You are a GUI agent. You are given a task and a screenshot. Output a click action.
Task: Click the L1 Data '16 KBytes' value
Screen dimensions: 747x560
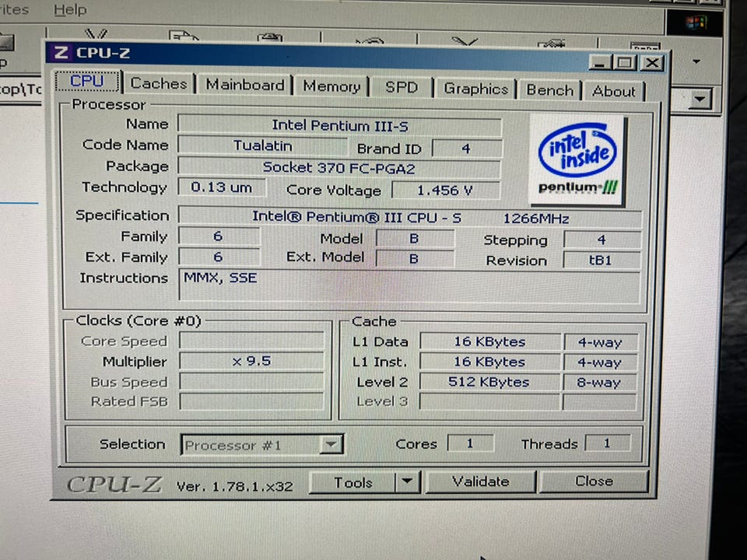click(489, 341)
